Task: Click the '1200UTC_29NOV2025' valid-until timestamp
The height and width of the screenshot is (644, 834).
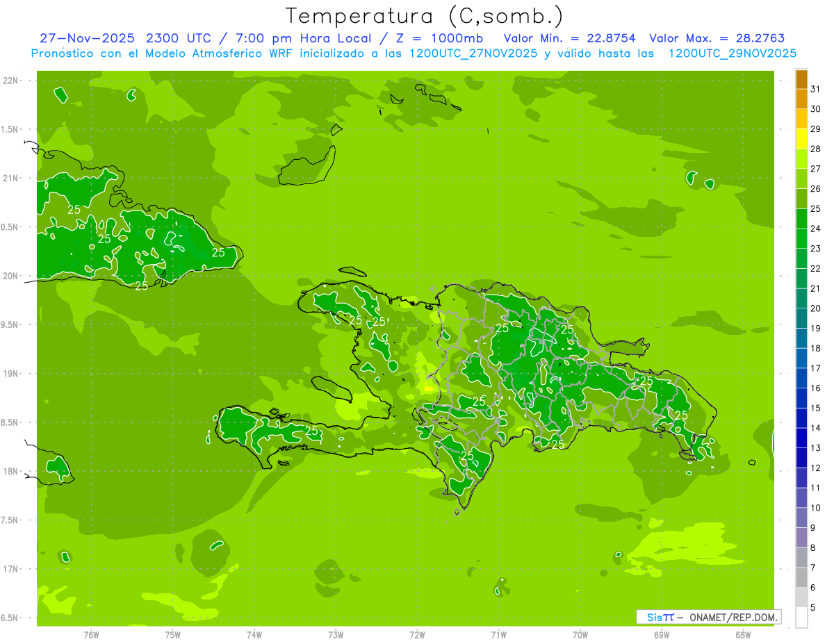Action: click(732, 53)
